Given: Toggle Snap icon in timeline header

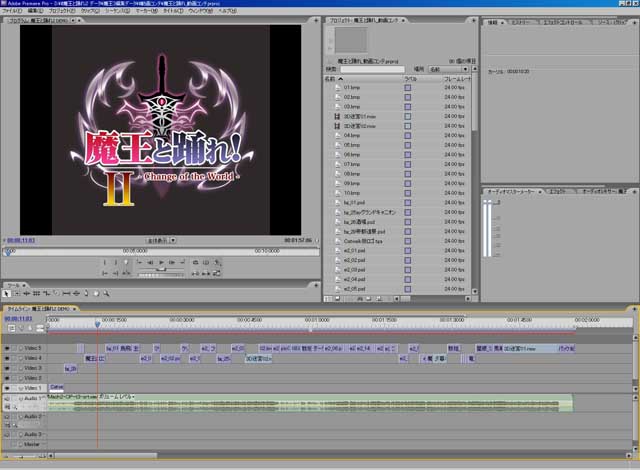Looking at the screenshot, I should point(11,328).
